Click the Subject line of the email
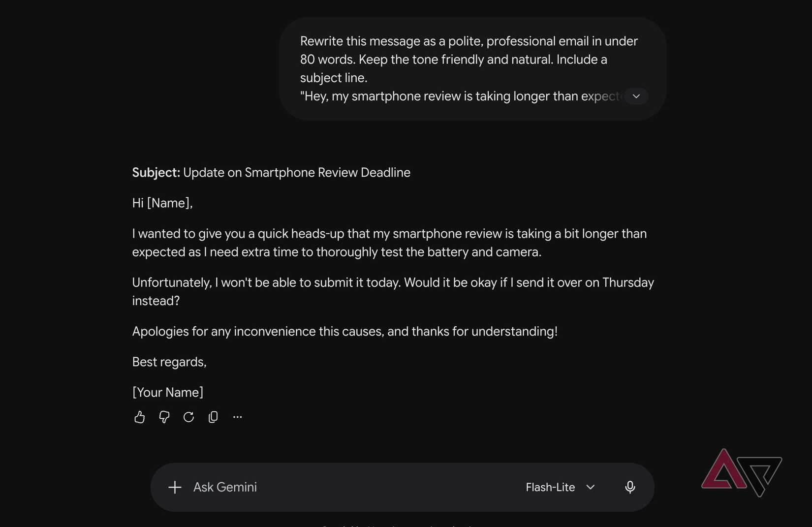Screen dimensions: 812x527 [271, 173]
